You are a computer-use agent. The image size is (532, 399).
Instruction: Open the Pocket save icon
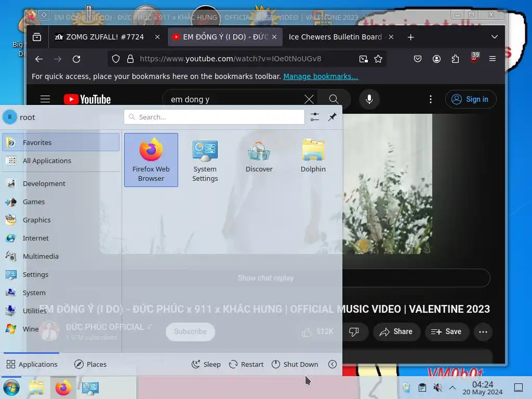418,59
